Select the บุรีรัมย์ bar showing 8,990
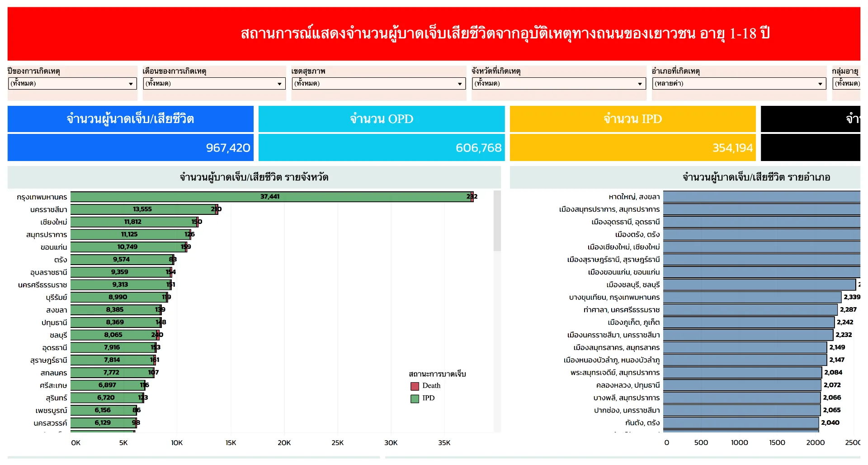This screenshot has width=868, height=465. pyautogui.click(x=118, y=297)
